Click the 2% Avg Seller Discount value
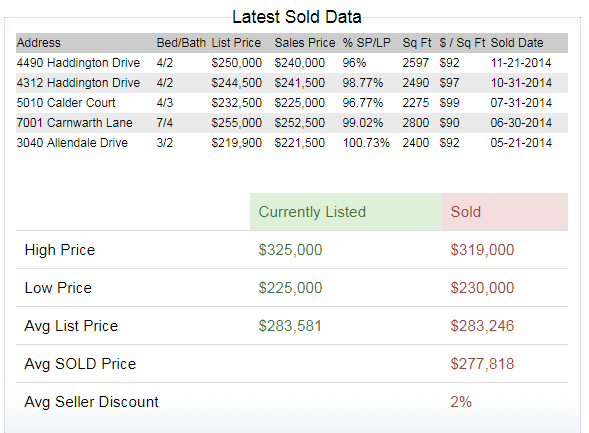This screenshot has height=433, width=589. tap(461, 402)
